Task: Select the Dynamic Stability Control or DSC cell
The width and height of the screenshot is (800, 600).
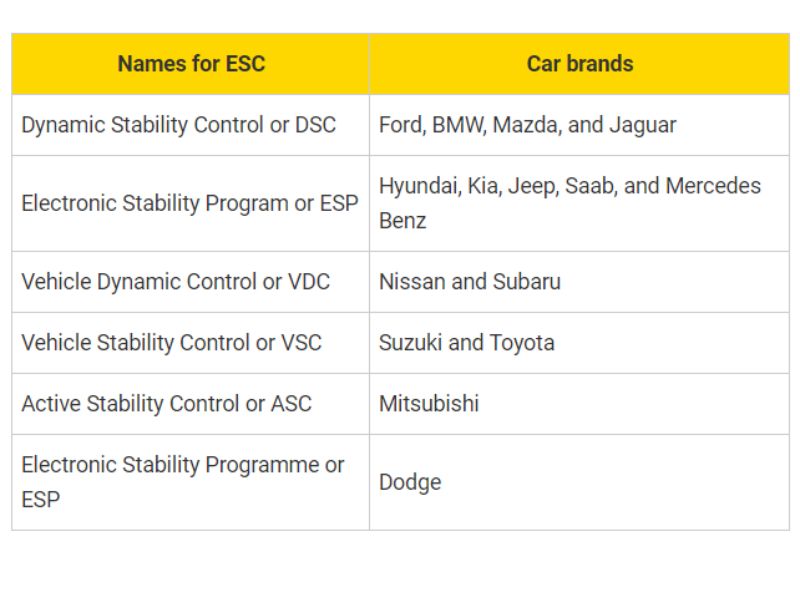Action: coord(179,125)
